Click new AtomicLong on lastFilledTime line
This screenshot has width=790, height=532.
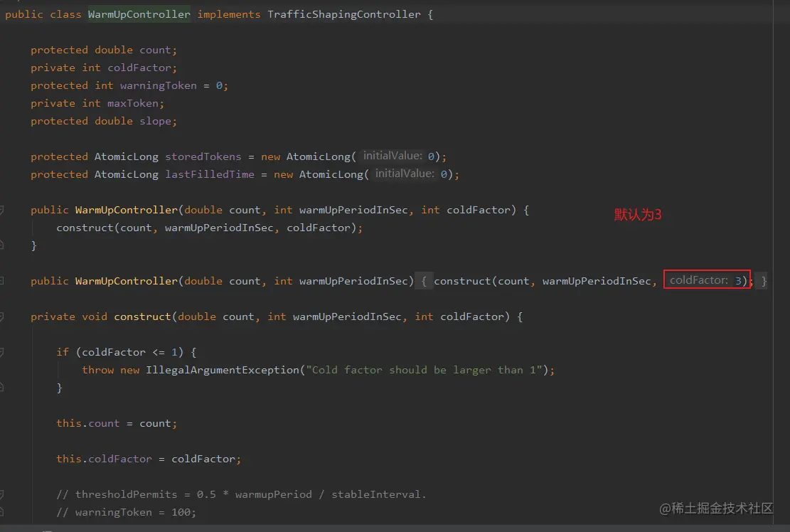pos(319,174)
